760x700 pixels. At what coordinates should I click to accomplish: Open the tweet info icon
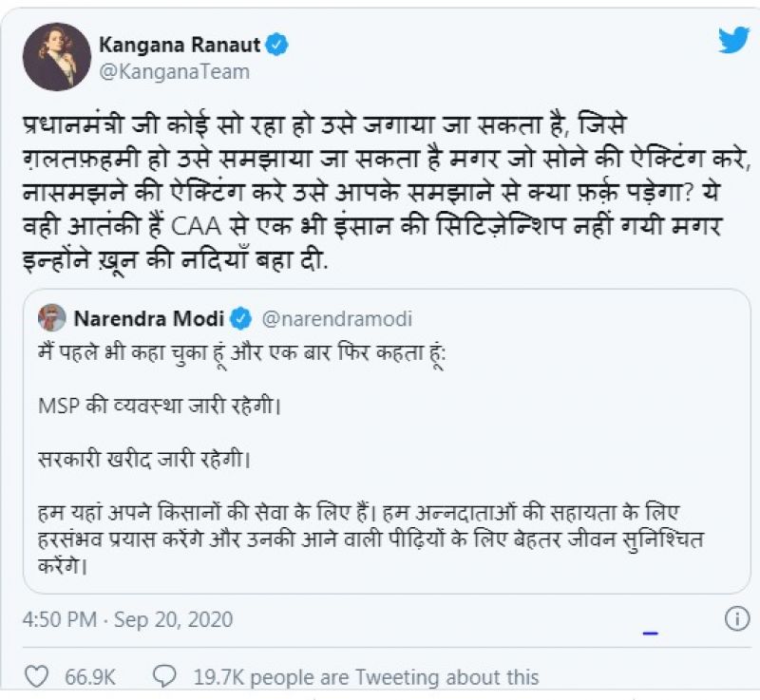[736, 619]
